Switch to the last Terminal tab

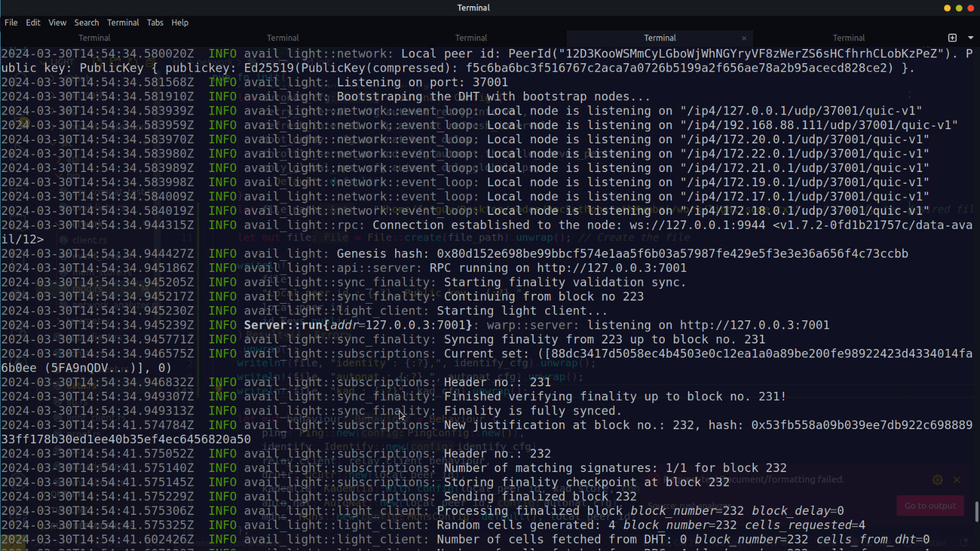click(x=848, y=38)
